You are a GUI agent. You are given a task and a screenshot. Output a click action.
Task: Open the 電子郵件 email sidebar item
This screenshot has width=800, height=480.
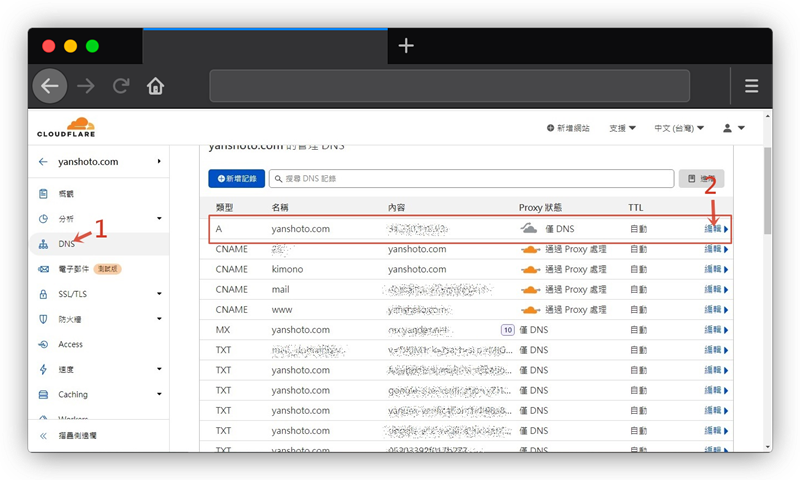coord(73,269)
